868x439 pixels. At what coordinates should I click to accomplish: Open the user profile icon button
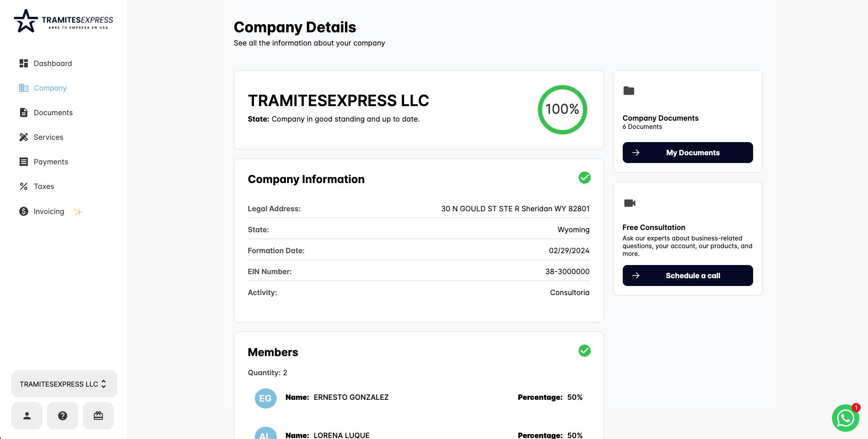27,416
